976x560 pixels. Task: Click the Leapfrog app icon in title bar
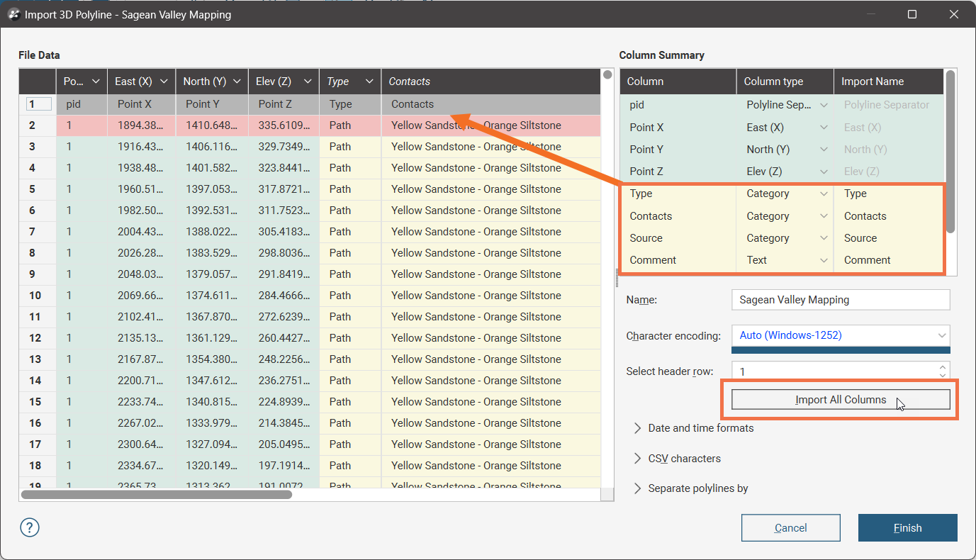13,14
